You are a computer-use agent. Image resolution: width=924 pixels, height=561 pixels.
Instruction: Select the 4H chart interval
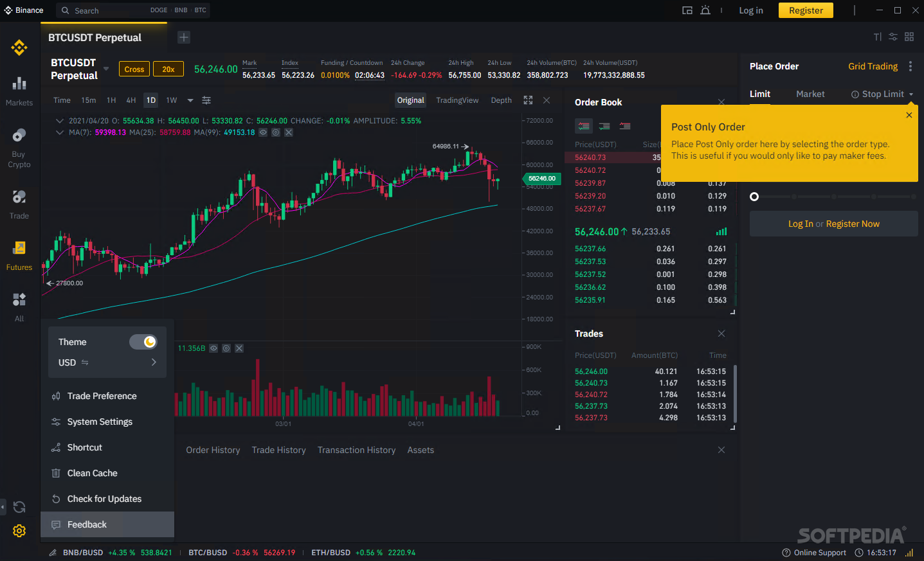coord(131,100)
